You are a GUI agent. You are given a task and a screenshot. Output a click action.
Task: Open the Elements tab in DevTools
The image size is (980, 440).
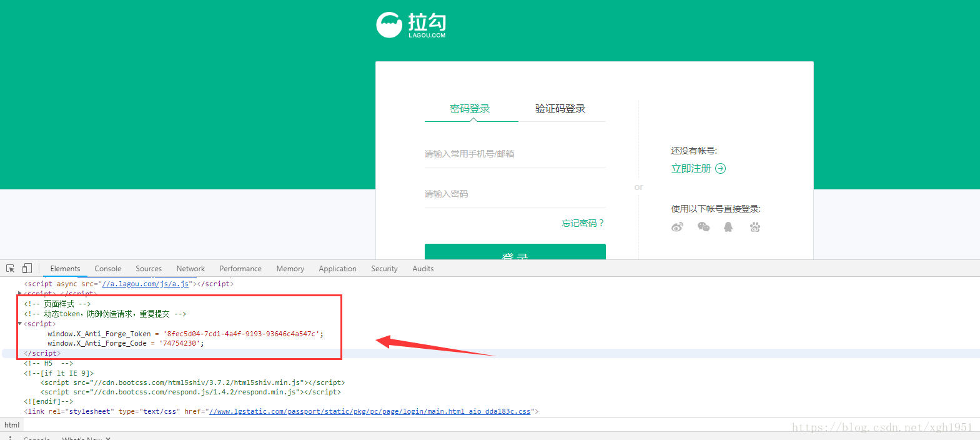(65, 269)
